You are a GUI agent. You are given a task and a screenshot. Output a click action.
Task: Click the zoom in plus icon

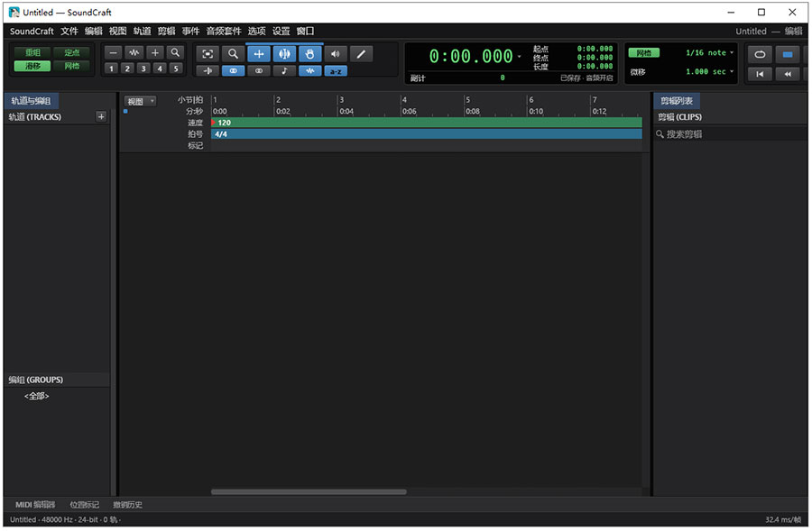pyautogui.click(x=154, y=52)
